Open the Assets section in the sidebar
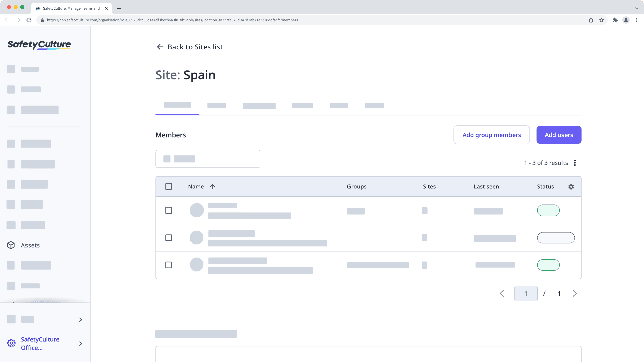Image resolution: width=644 pixels, height=362 pixels. (x=30, y=245)
